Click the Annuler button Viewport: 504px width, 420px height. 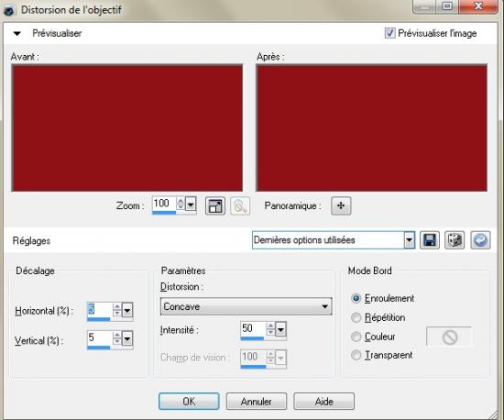pyautogui.click(x=257, y=402)
